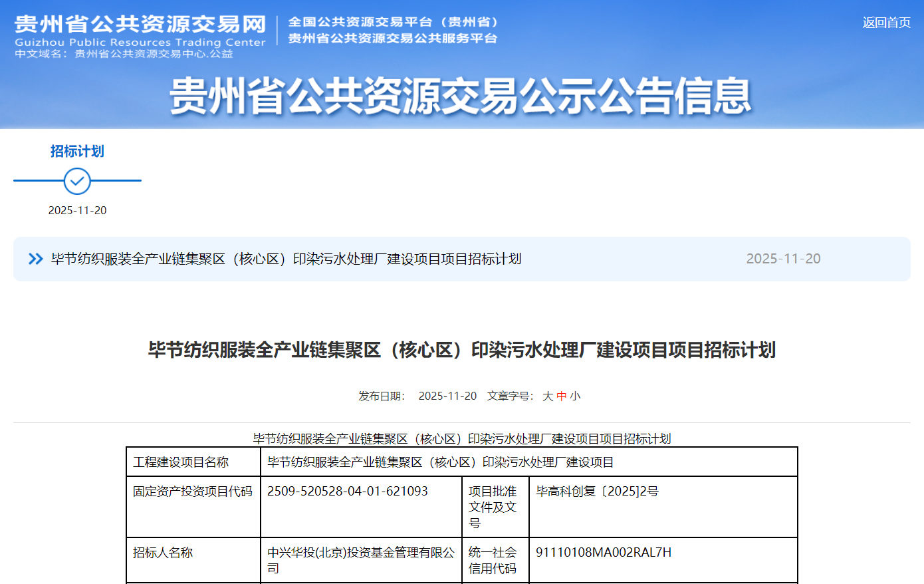Click the 返回首页 link
This screenshot has width=924, height=584.
887,23
